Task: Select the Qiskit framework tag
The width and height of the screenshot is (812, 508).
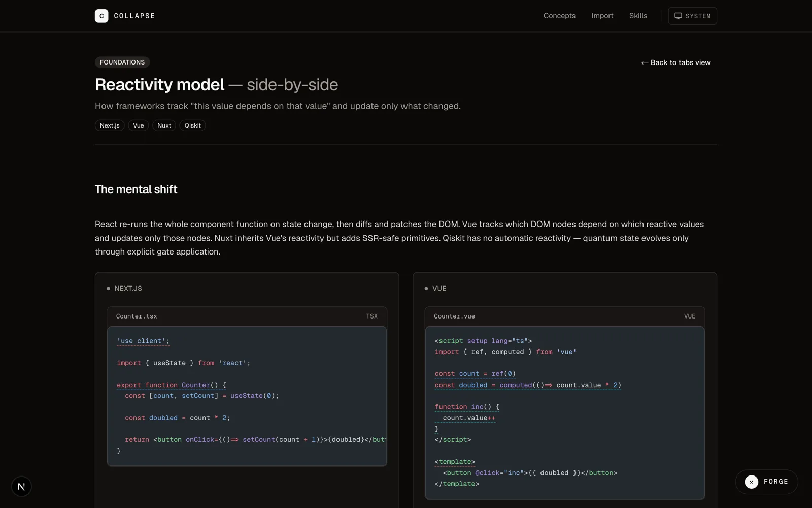Action: pos(192,125)
